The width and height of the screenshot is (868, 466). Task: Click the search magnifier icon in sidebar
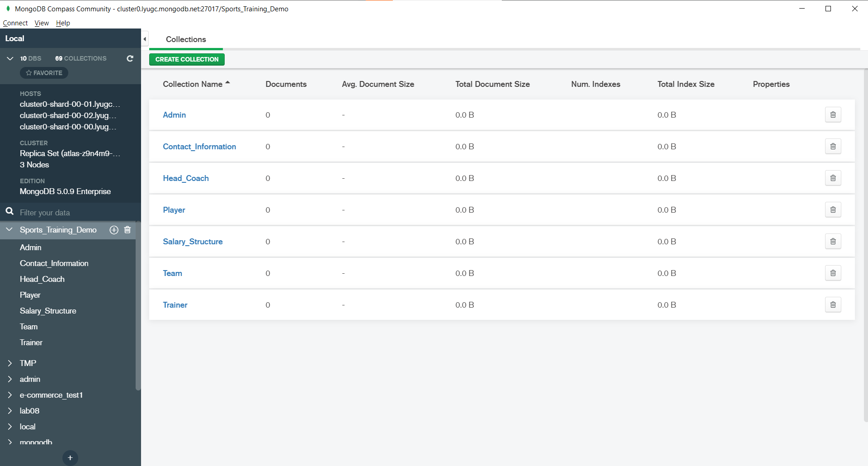pos(9,211)
